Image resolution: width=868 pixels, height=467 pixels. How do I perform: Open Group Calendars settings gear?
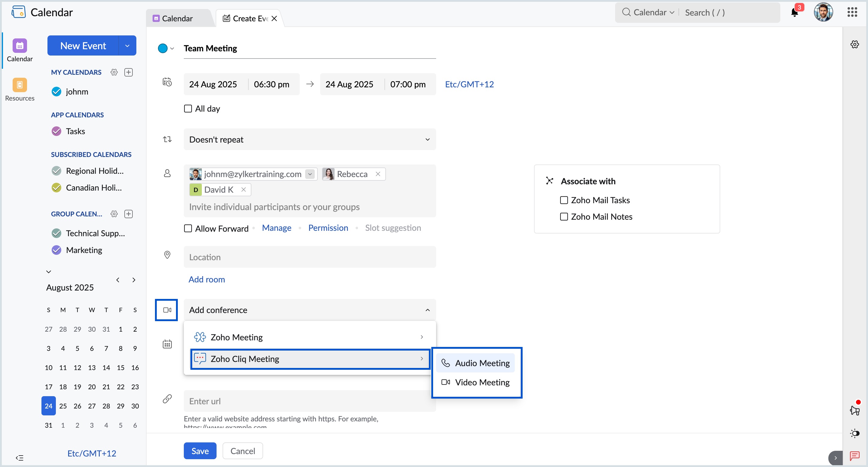pyautogui.click(x=114, y=214)
